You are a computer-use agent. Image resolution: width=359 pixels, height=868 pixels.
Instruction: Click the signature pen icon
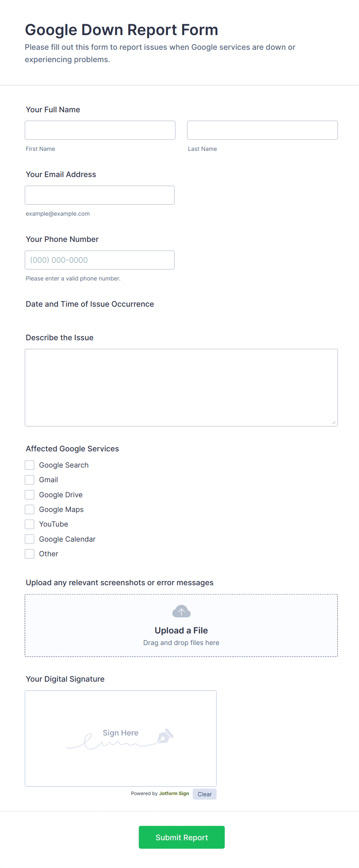tap(165, 736)
